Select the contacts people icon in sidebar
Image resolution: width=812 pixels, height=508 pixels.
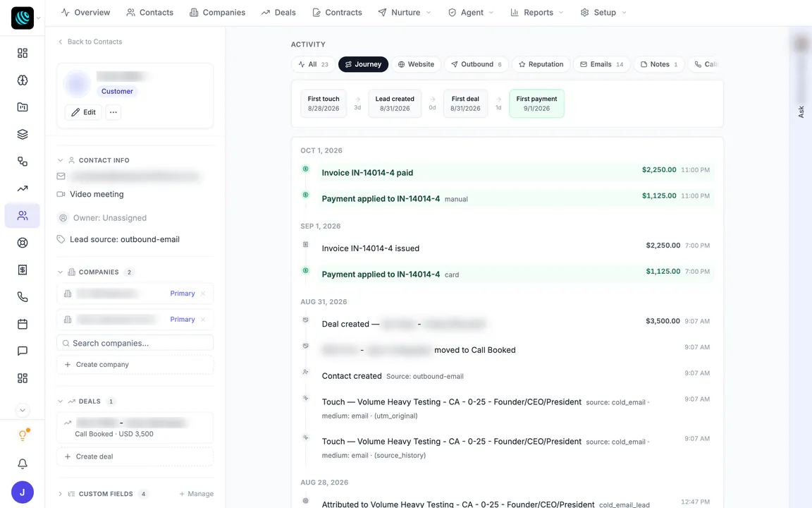pyautogui.click(x=23, y=216)
